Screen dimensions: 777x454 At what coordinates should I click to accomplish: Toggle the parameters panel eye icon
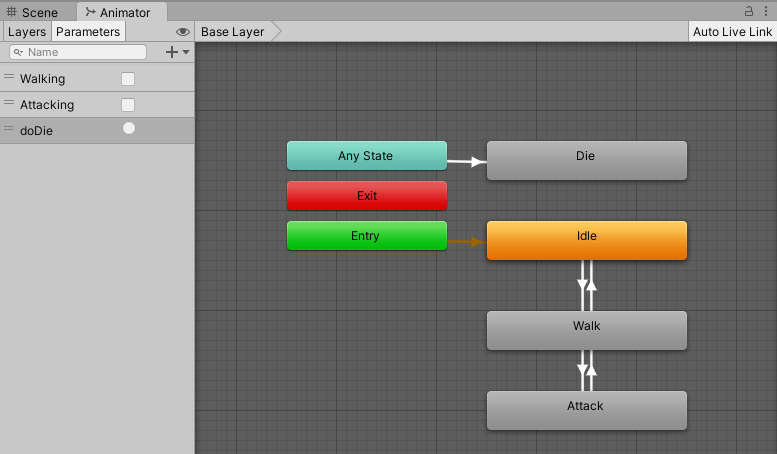click(183, 32)
